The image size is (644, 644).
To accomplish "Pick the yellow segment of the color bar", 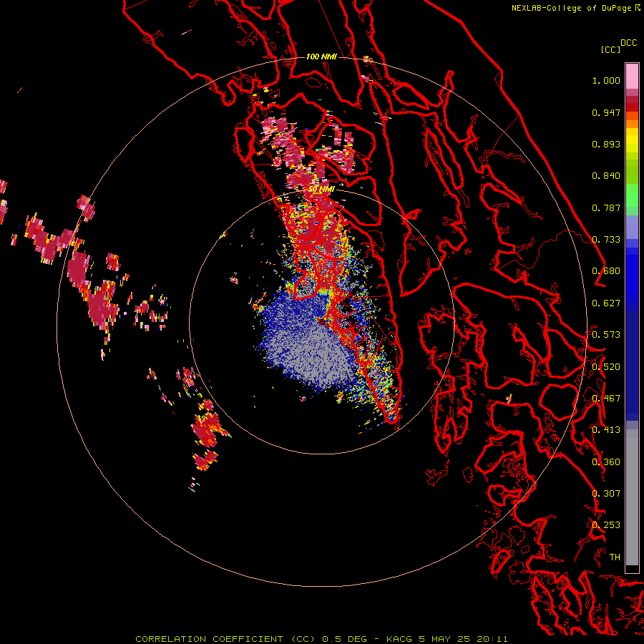I will pos(632,140).
